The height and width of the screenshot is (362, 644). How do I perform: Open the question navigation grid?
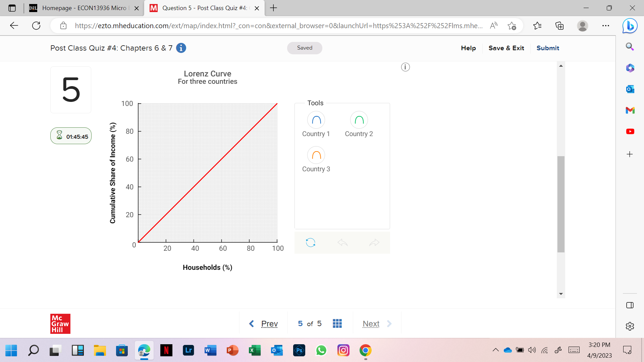click(x=337, y=323)
